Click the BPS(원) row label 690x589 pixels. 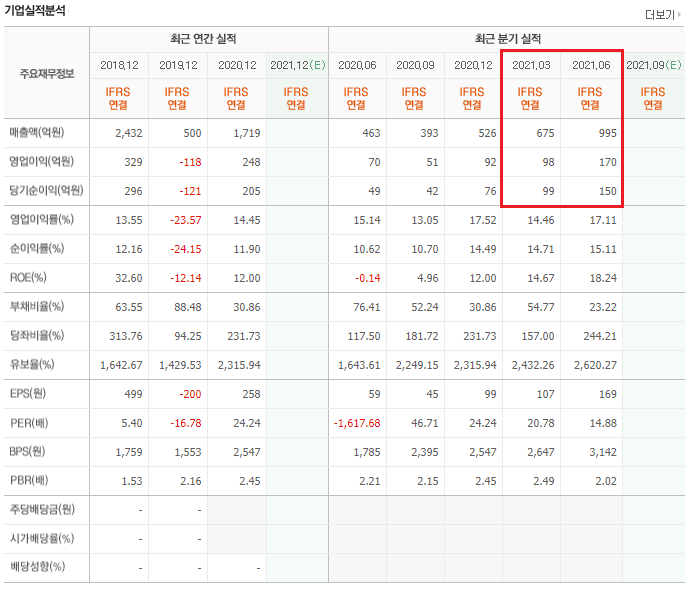pos(28,451)
